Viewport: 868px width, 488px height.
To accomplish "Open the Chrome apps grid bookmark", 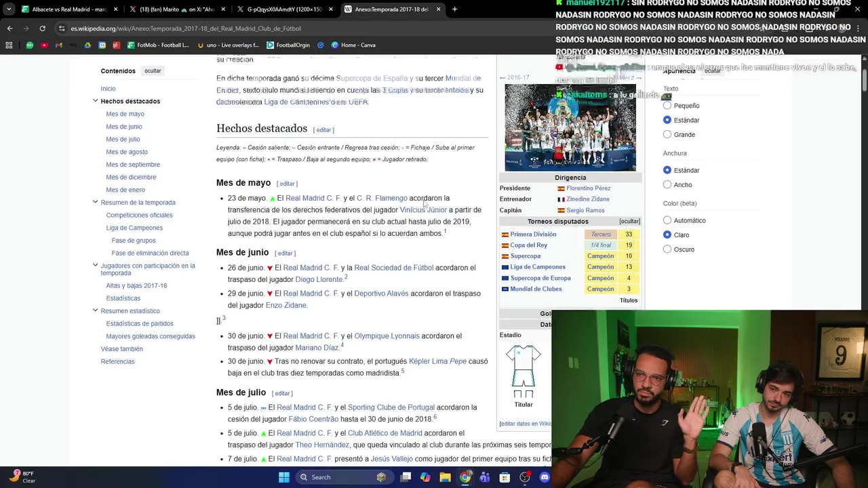I will 9,45.
